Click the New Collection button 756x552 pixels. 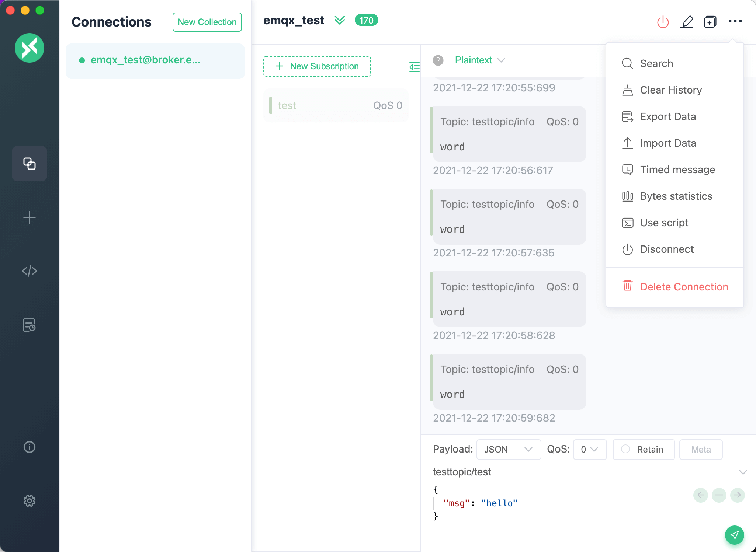[207, 22]
